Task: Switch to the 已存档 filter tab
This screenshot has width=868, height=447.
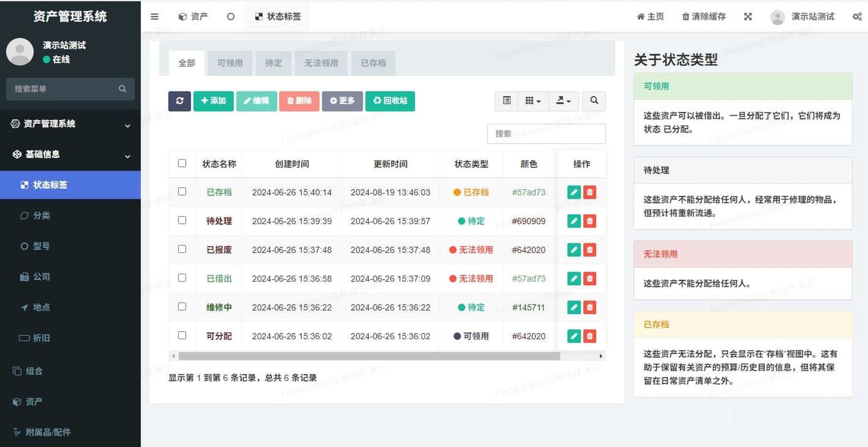Action: [373, 63]
